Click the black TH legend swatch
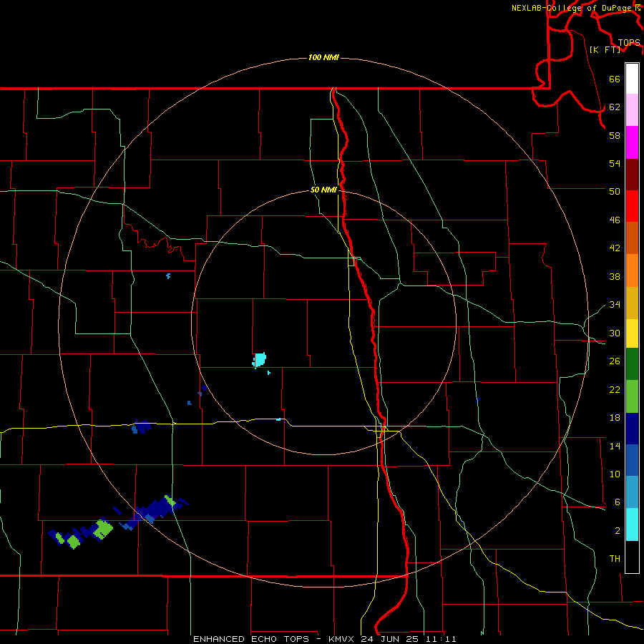The height and width of the screenshot is (644, 644). 632,557
